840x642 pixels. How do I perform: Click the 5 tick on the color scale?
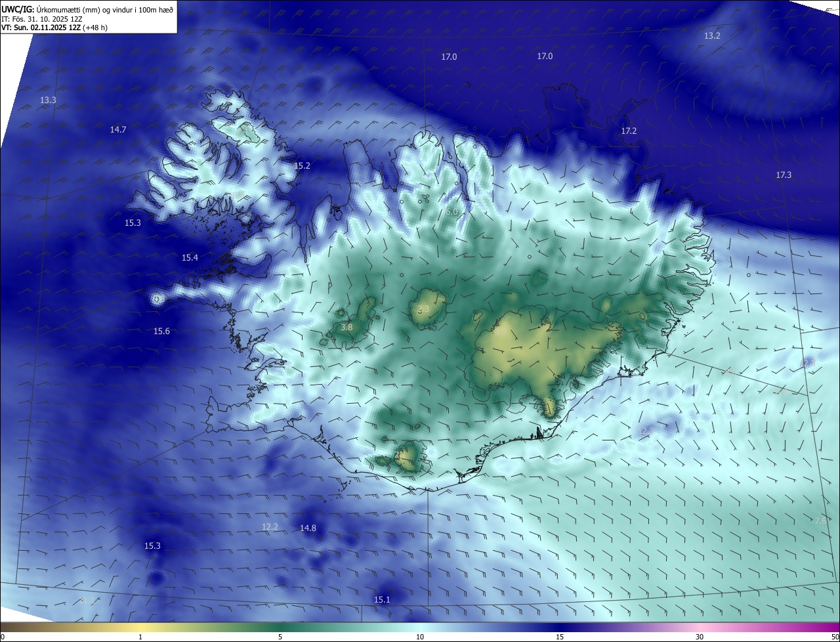pyautogui.click(x=280, y=637)
